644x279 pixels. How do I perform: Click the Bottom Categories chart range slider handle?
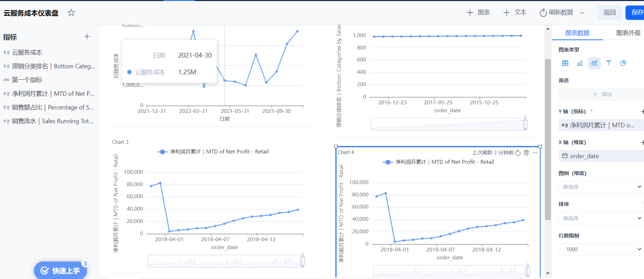(525, 124)
